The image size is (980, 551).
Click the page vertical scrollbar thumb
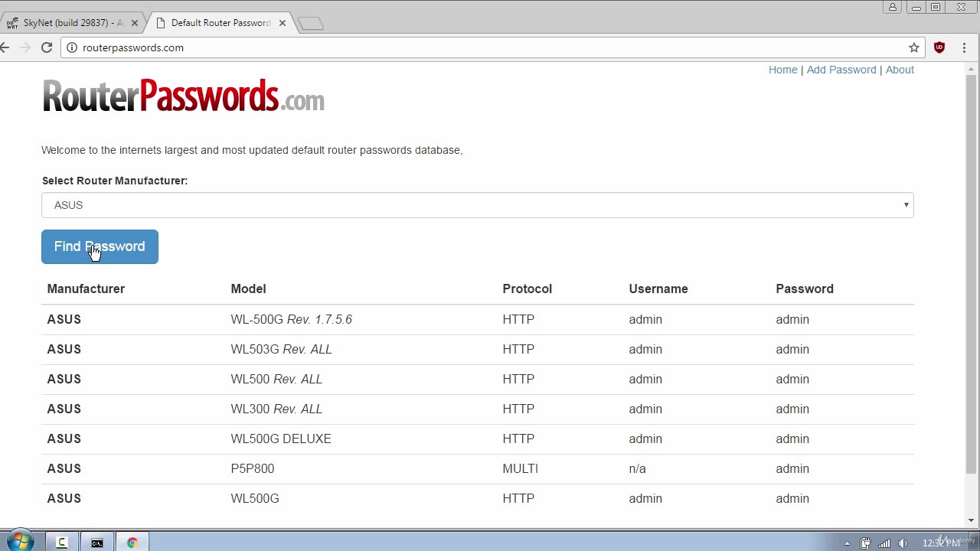pos(971,275)
